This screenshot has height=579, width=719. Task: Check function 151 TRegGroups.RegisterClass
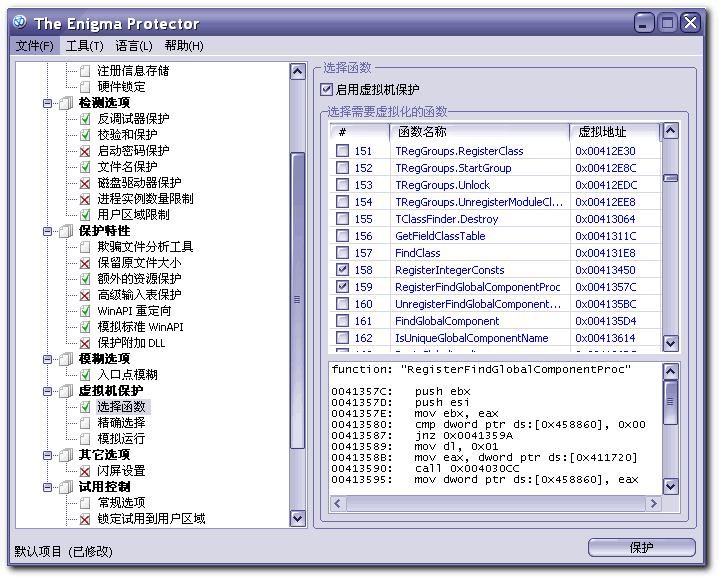coord(342,151)
